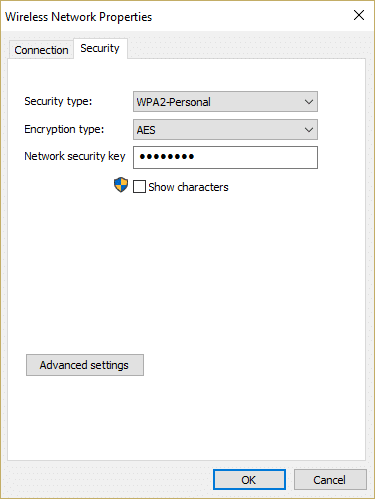Screen dimensions: 375x499
Task: Click the chevron arrow of Encryption type combo
Action: (309, 130)
